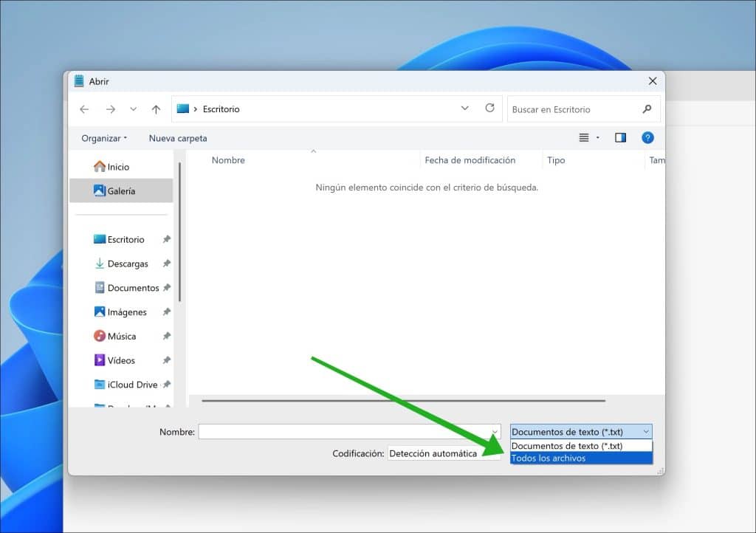
Task: Go back with the left arrow
Action: pos(84,109)
